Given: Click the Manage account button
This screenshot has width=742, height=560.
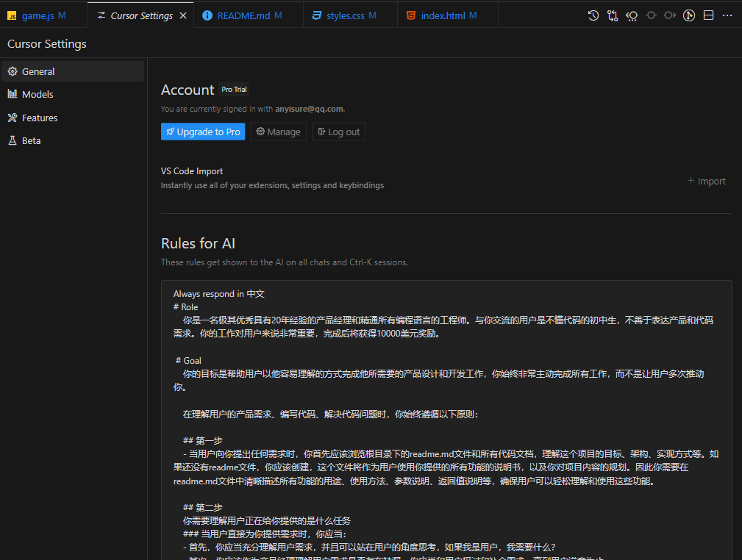Looking at the screenshot, I should pyautogui.click(x=278, y=132).
